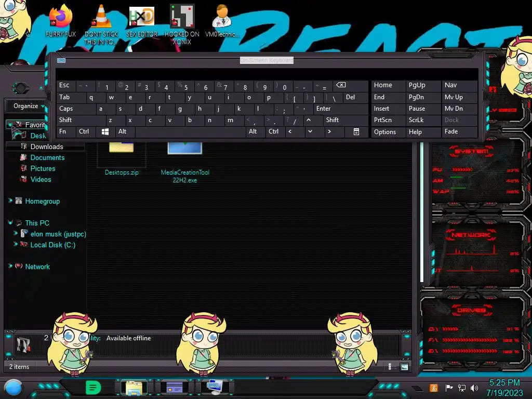Image resolution: width=532 pixels, height=399 pixels.
Task: Switch Explorer to large icons view
Action: pyautogui.click(x=404, y=367)
